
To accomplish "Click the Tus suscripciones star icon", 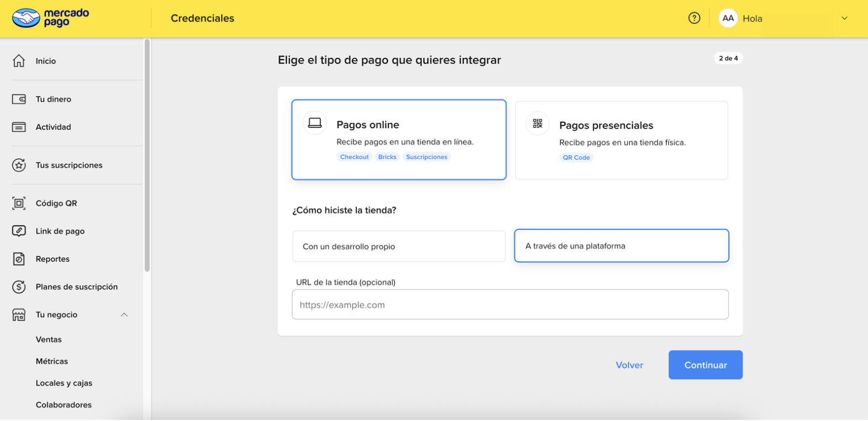I will point(19,165).
